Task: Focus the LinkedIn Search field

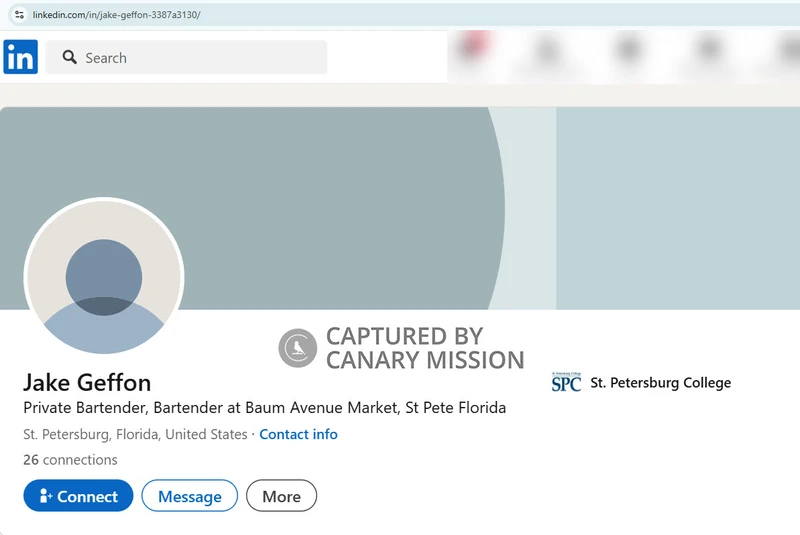Action: pos(195,58)
